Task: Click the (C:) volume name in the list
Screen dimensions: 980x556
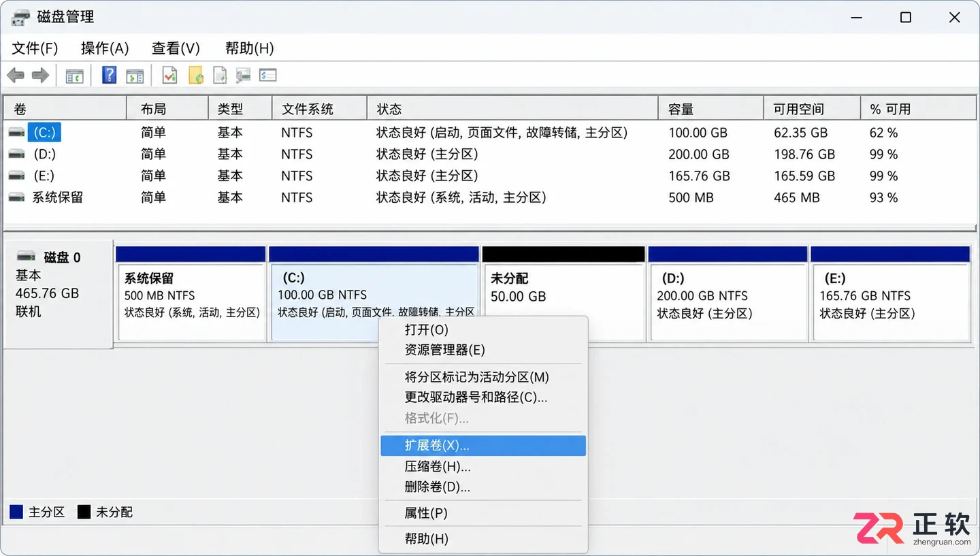Action: coord(44,132)
